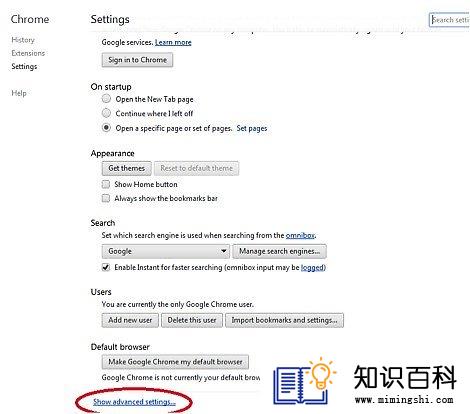The image size is (470, 414).
Task: Click the Search settings input field
Action: point(449,20)
